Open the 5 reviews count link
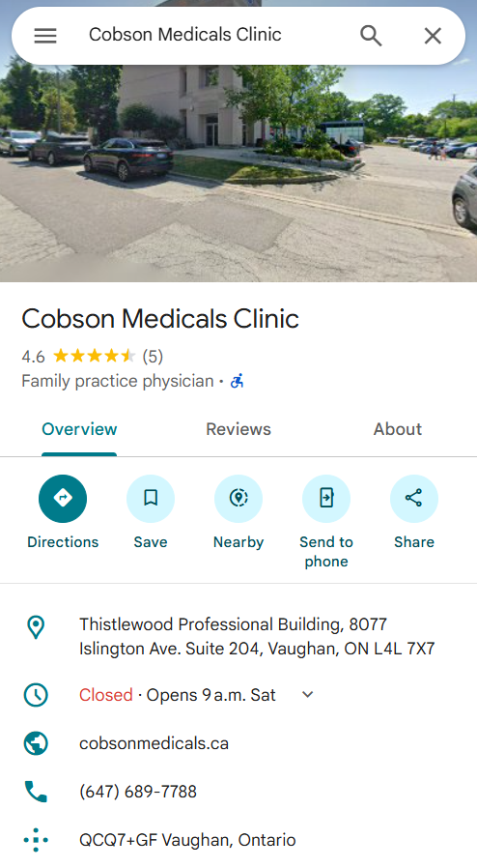477x868 pixels. pos(153,356)
